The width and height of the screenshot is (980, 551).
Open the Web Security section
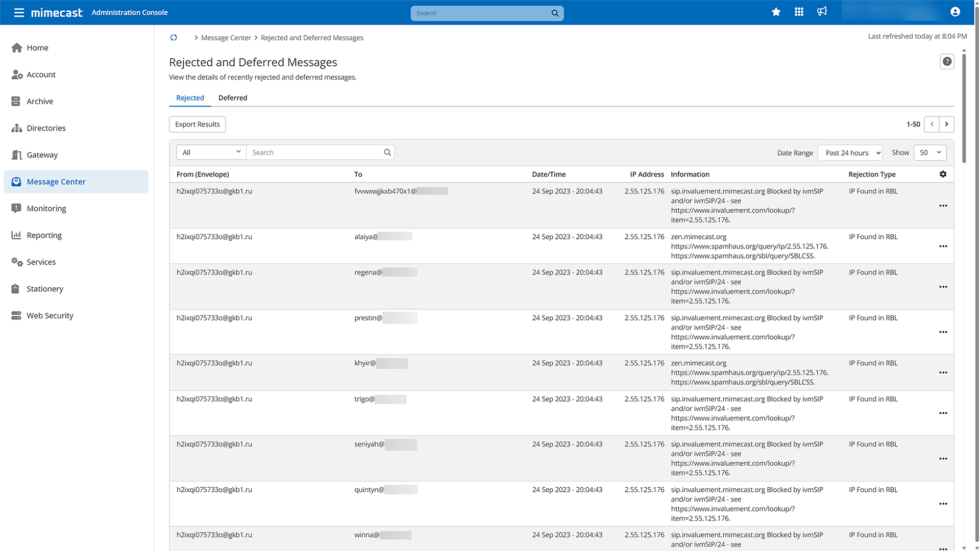(x=50, y=315)
